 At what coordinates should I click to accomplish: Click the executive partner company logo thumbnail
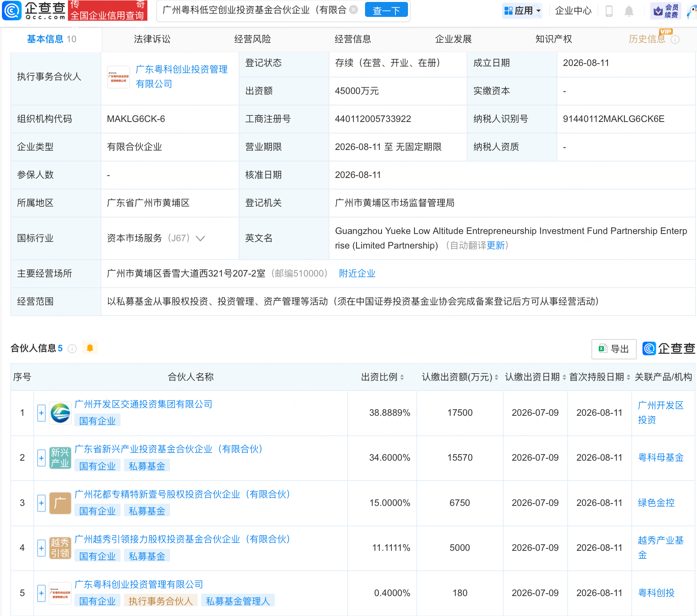(119, 77)
